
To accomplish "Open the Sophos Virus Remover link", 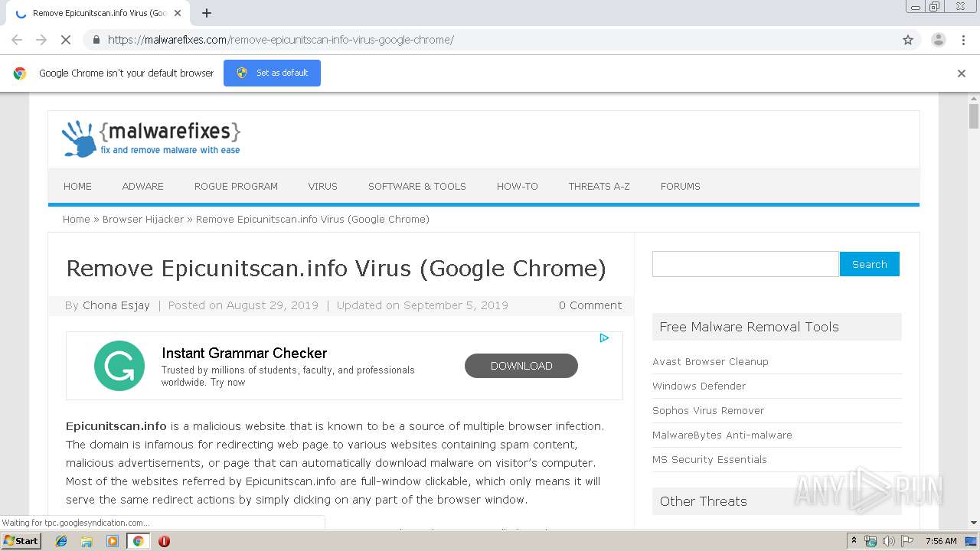I will click(708, 410).
